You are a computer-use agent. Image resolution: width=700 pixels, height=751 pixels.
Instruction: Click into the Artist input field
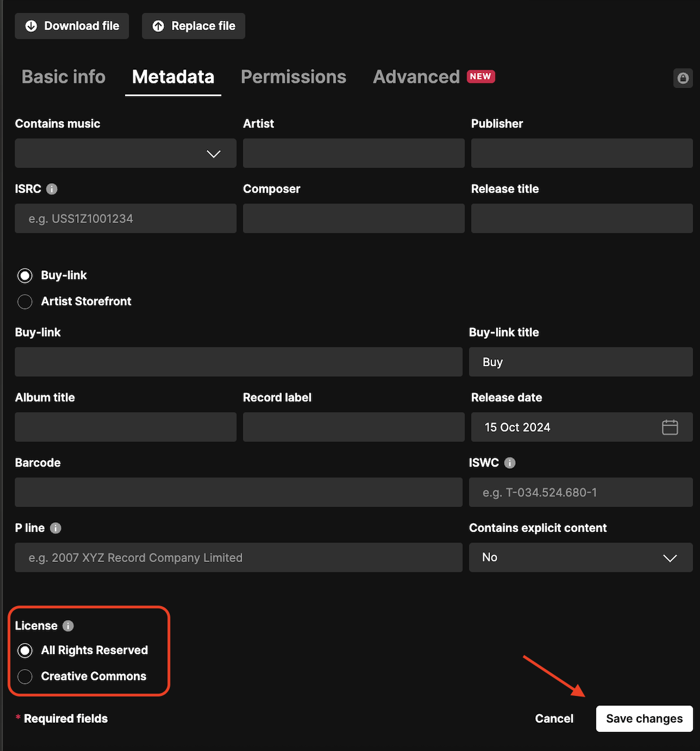click(x=353, y=153)
